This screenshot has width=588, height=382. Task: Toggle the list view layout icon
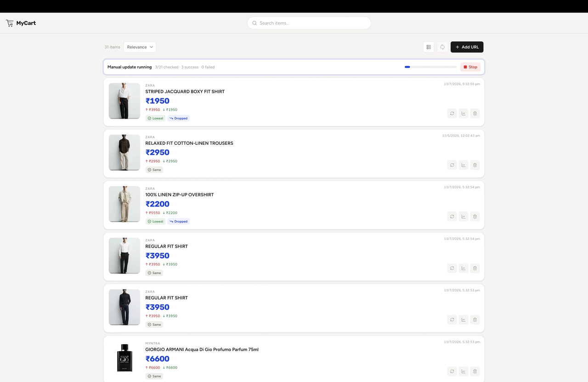[x=429, y=47]
